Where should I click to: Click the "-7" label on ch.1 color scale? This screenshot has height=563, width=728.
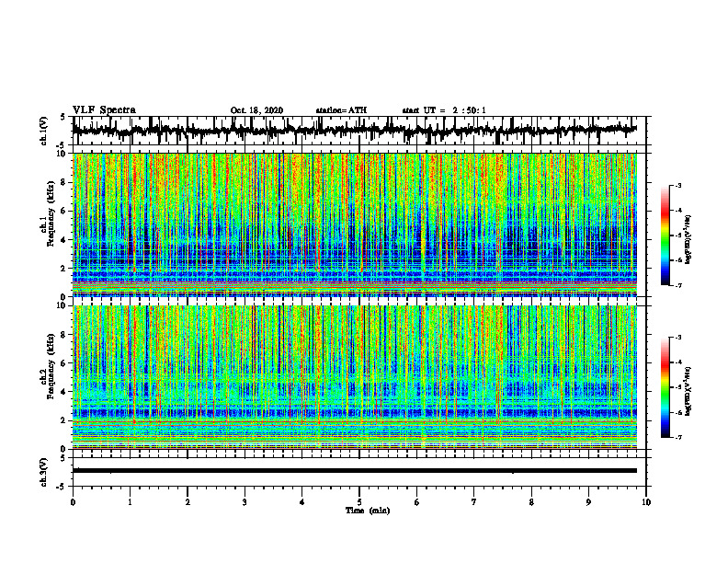click(x=678, y=285)
